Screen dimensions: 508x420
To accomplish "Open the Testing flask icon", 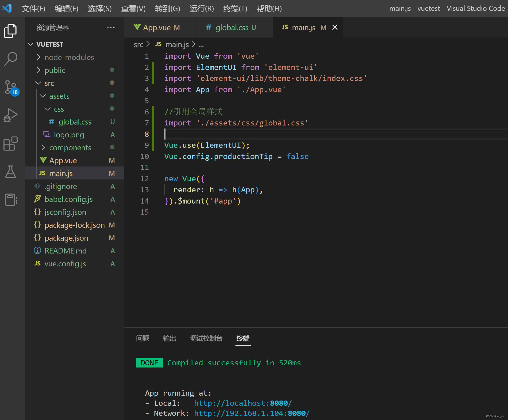I will (10, 172).
